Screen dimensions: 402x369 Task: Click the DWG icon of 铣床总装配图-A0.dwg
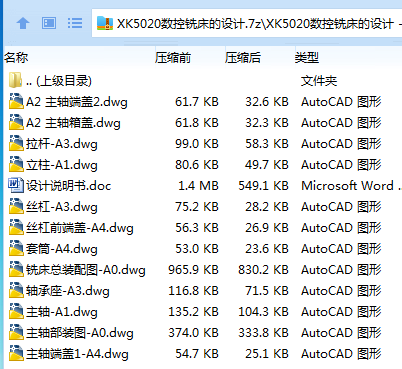point(16,270)
